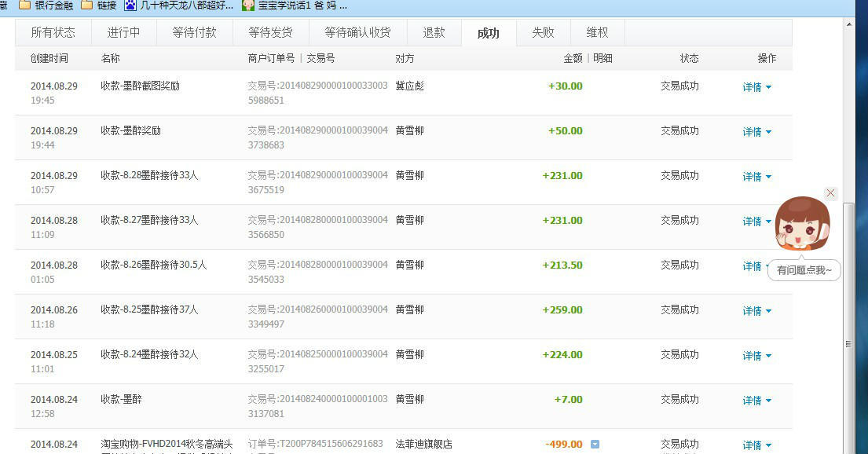Dismiss the 有问题点我 assistant popup
This screenshot has height=454, width=868.
pyautogui.click(x=830, y=192)
